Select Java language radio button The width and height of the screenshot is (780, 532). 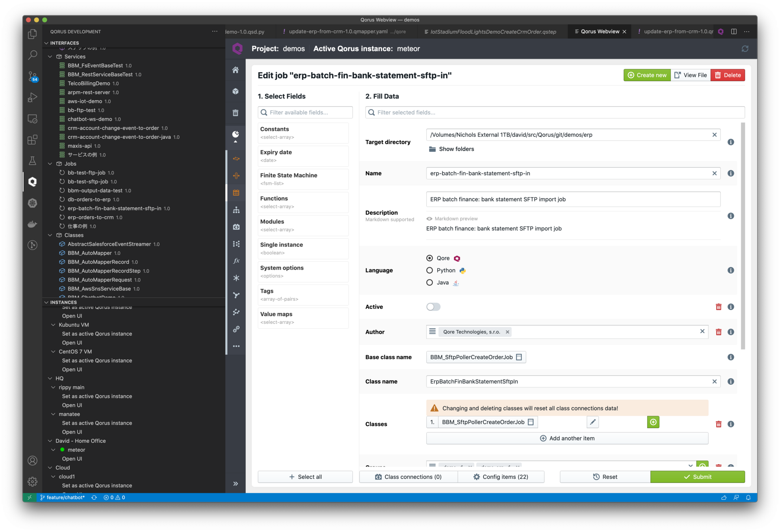click(x=429, y=282)
